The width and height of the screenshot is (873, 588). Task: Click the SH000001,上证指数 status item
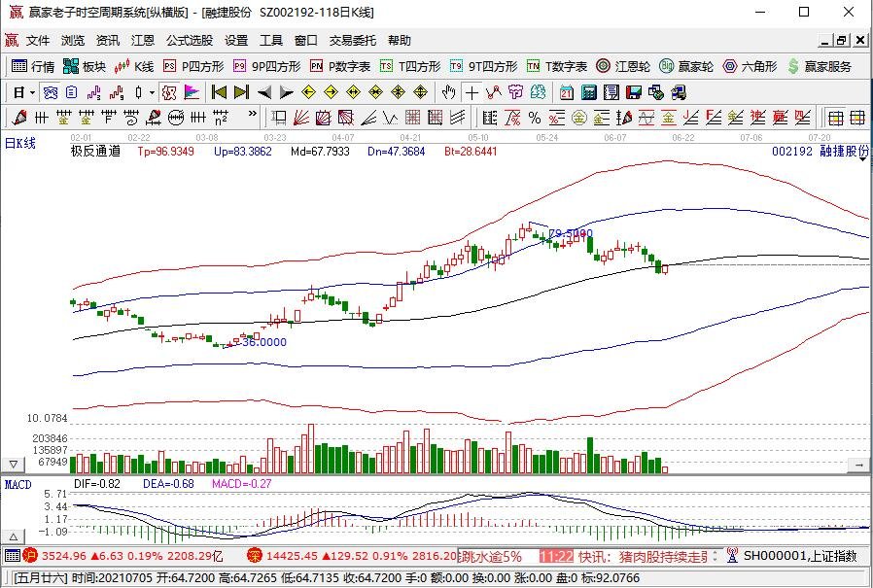click(x=800, y=556)
